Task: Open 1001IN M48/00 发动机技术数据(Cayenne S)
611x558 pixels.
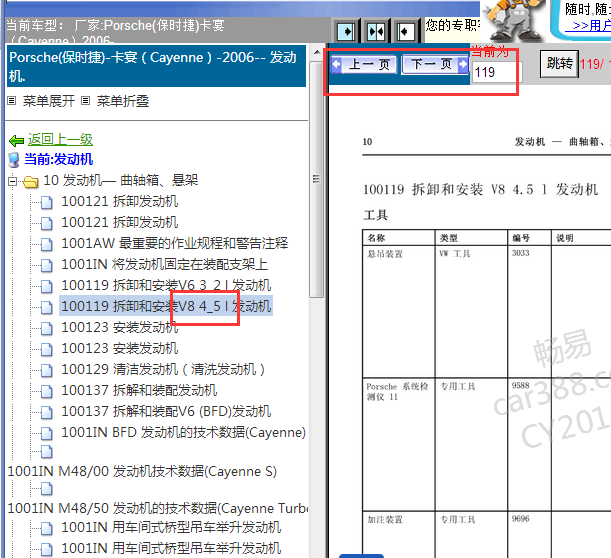Action: point(142,471)
